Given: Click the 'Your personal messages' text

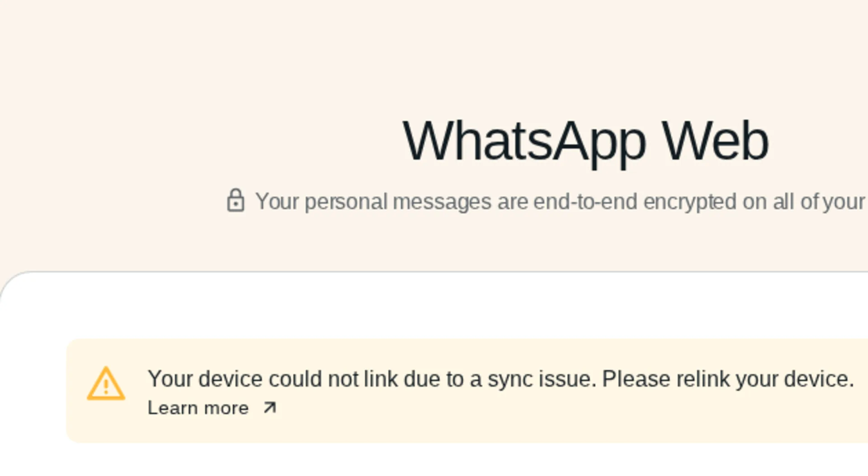Looking at the screenshot, I should pyautogui.click(x=373, y=202).
